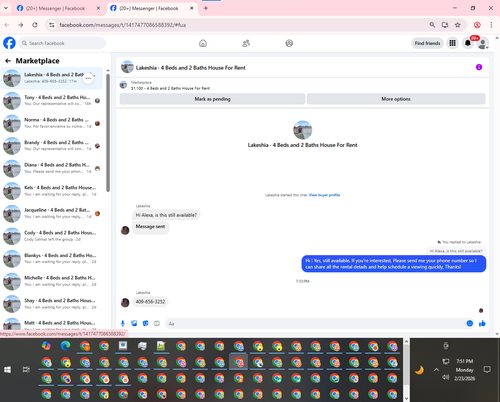Click the conversation list scrollbar
500x402 pixels.
click(108, 133)
